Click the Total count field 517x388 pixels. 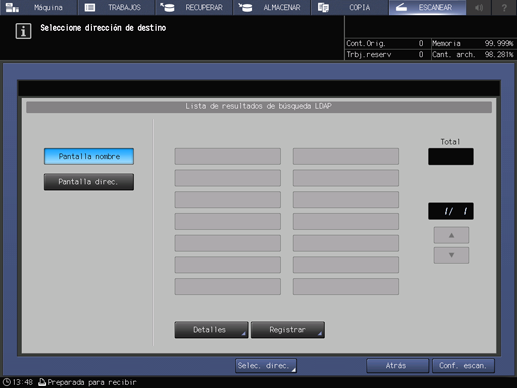(451, 156)
